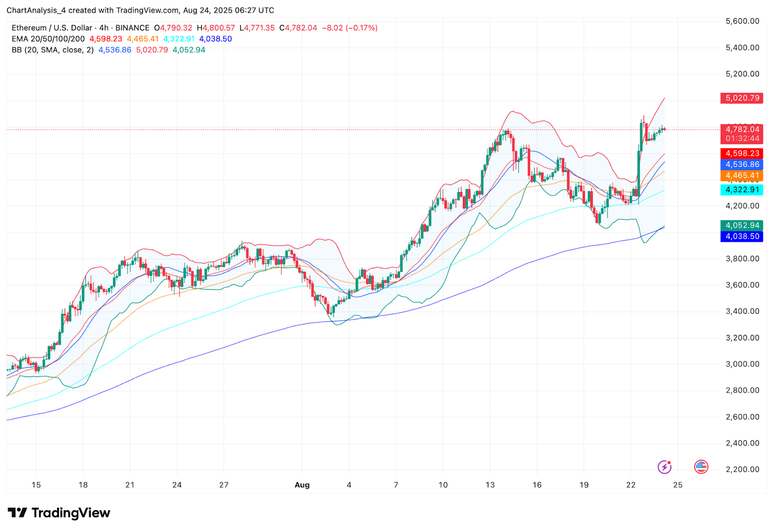Click the orange 4,465.41 EMA 50 label
773x532 pixels.
click(742, 176)
